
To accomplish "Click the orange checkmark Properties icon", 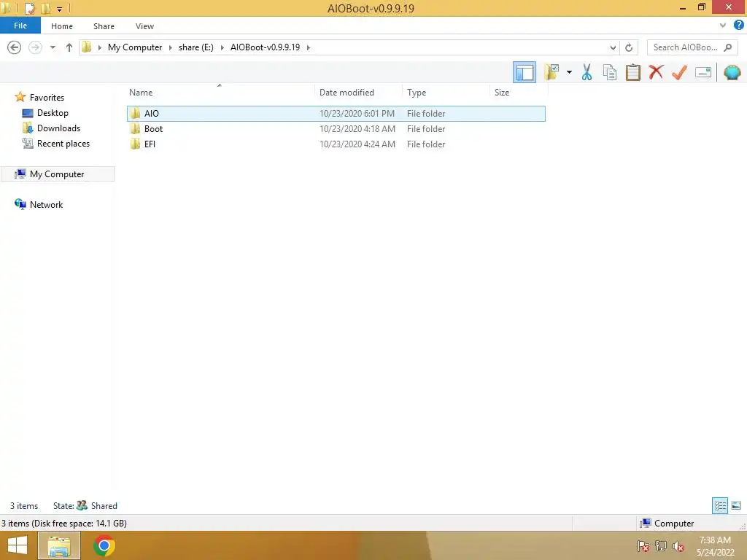I will point(679,72).
